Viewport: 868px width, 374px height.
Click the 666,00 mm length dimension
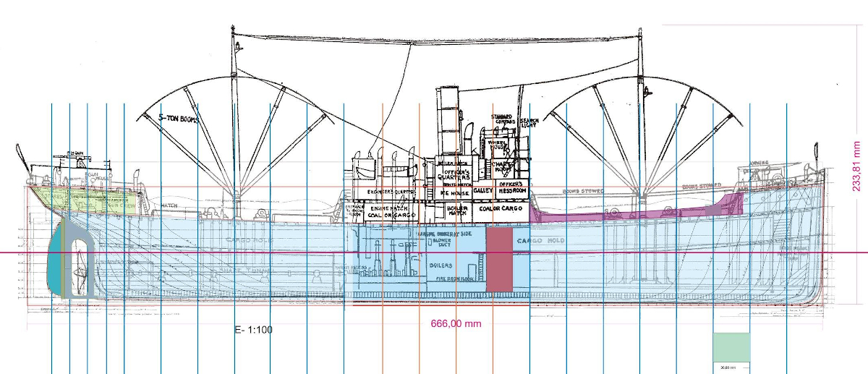click(450, 323)
